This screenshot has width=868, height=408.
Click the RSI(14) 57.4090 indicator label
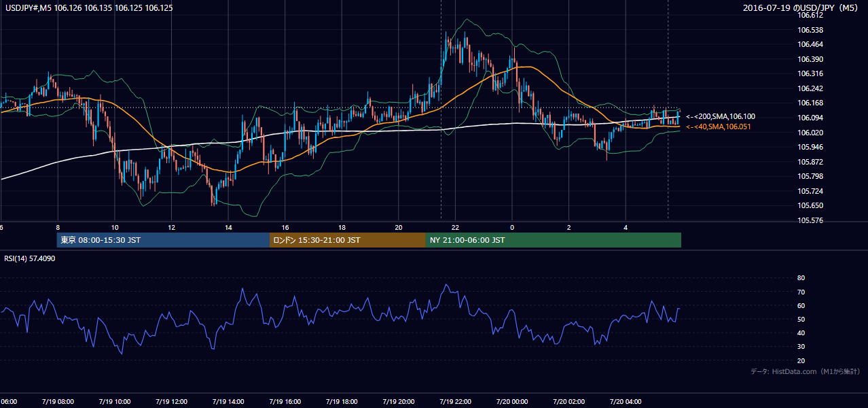(x=30, y=258)
